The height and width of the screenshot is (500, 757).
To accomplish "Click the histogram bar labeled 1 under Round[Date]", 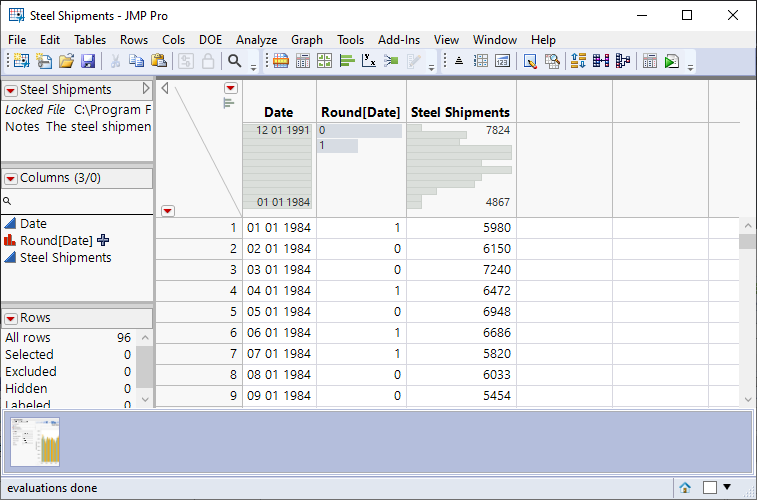I will tap(337, 146).
